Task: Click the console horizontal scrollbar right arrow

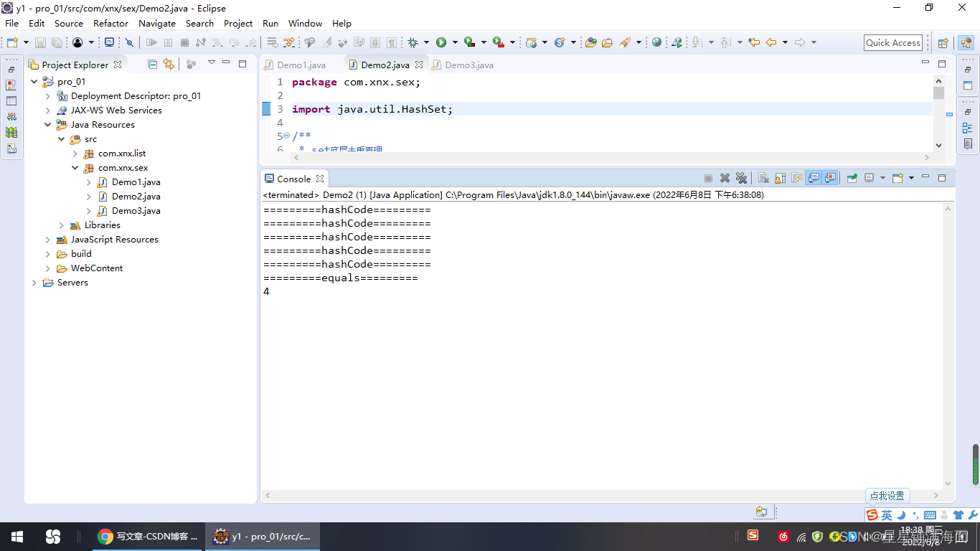Action: click(937, 495)
